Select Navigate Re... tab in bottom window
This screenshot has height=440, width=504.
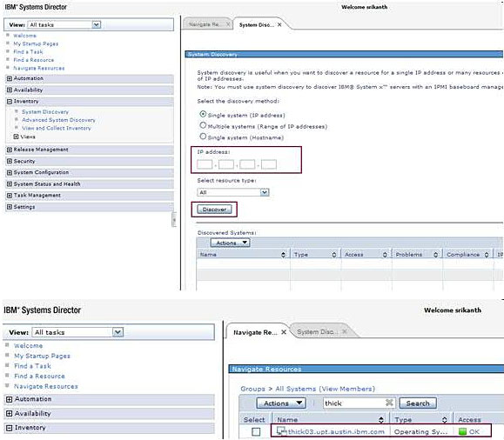coord(255,332)
